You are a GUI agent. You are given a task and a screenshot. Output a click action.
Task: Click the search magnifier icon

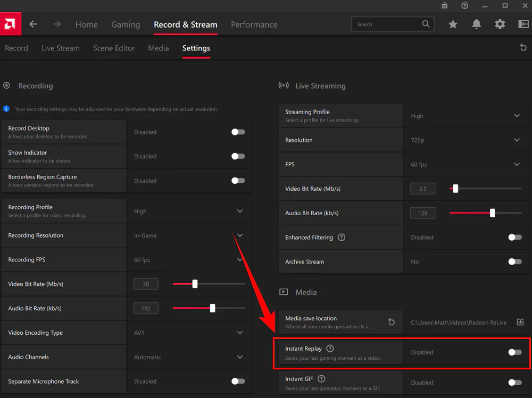(x=426, y=24)
